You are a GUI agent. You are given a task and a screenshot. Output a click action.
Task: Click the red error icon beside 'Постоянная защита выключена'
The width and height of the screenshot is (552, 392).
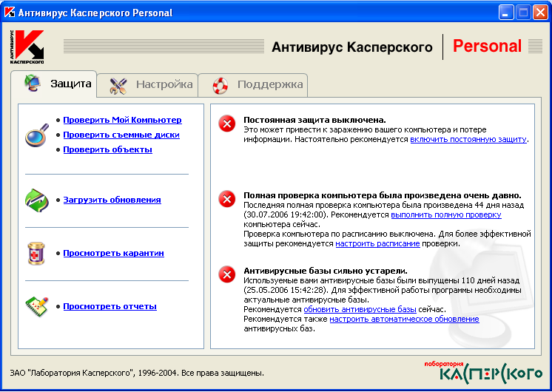tap(227, 124)
